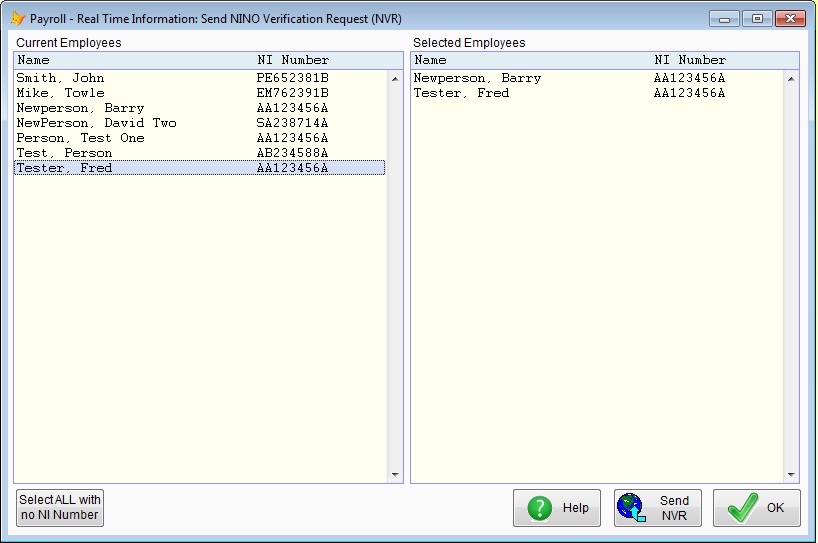The width and height of the screenshot is (818, 543).
Task: Click Select ALL with no NI Number button
Action: click(60, 508)
